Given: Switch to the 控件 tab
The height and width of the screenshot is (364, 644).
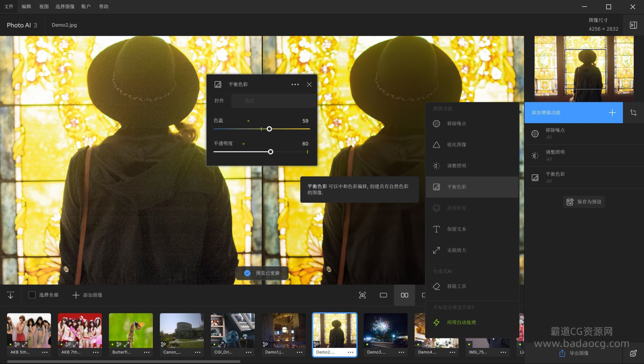Looking at the screenshot, I should click(x=219, y=101).
